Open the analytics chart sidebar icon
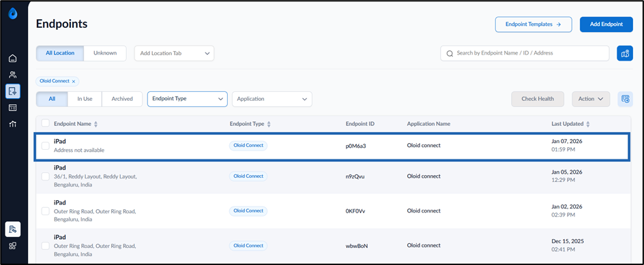Image resolution: width=644 pixels, height=265 pixels. pos(13,124)
